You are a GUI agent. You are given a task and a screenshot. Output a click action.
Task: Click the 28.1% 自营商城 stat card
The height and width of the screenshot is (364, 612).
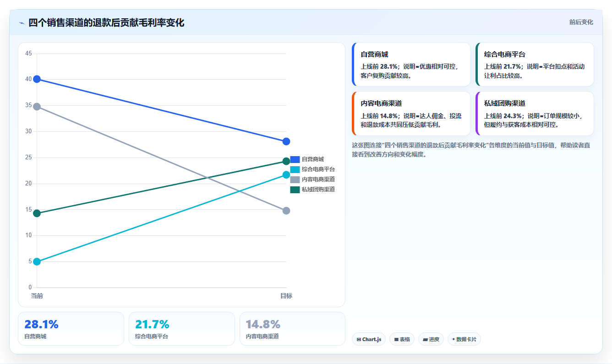tap(71, 329)
